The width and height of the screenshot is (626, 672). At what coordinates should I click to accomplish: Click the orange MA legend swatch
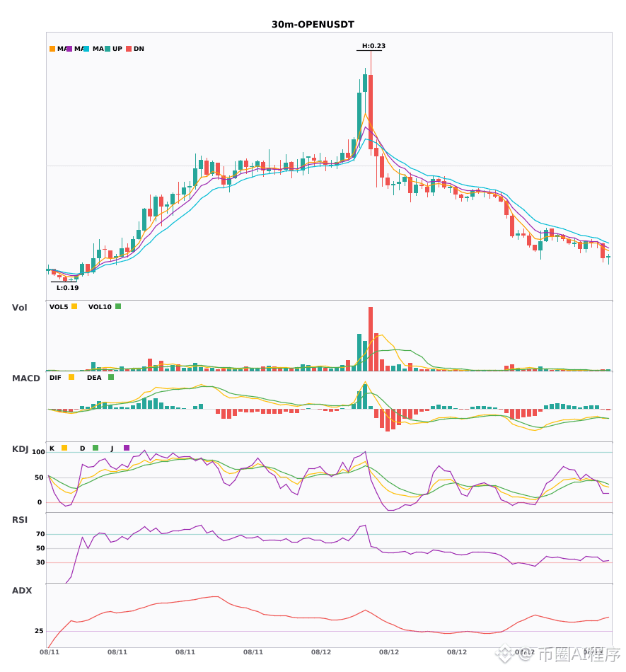point(52,49)
